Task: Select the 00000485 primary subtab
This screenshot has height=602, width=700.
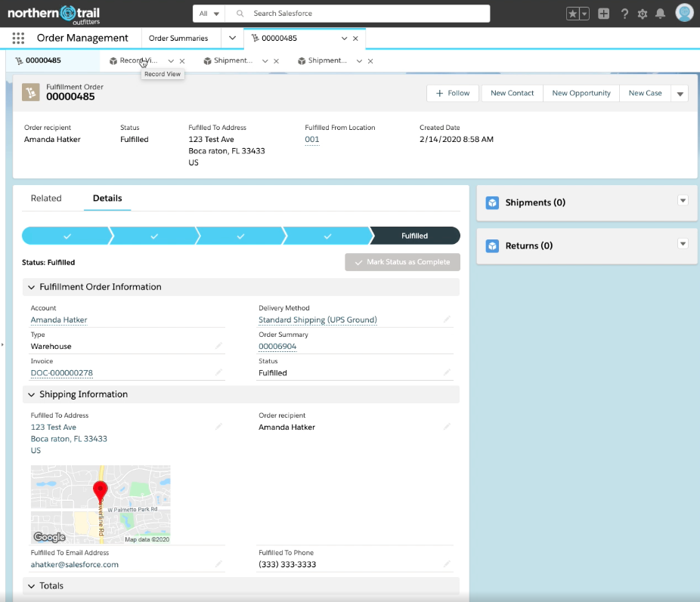Action: click(x=43, y=60)
